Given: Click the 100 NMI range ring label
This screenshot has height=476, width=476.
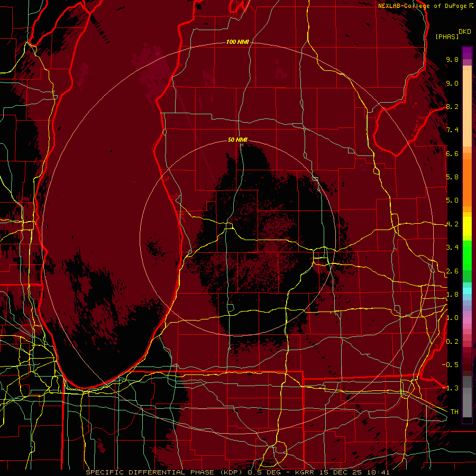Looking at the screenshot, I should click(x=237, y=42).
